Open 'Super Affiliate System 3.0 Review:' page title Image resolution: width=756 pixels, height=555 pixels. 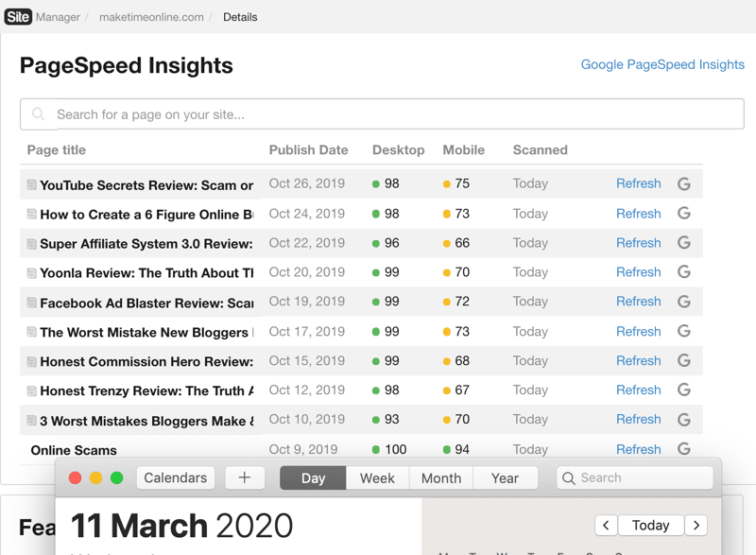point(146,244)
